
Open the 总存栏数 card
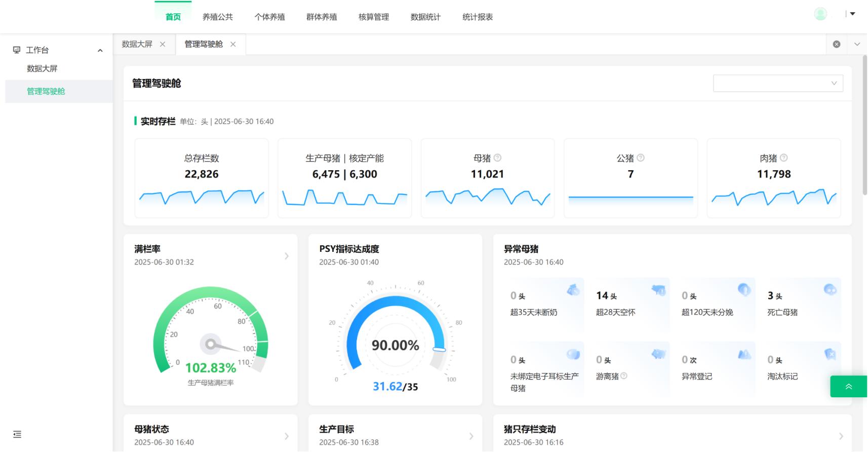(x=202, y=178)
